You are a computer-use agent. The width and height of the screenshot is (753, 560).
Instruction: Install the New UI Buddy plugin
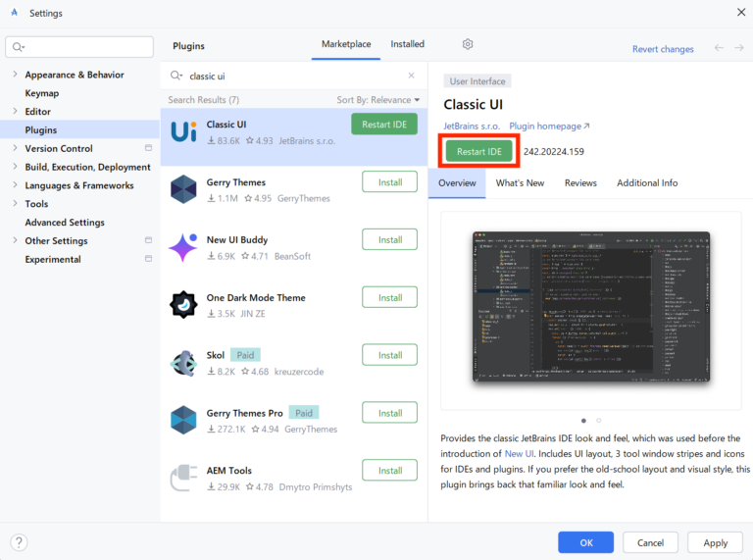389,239
